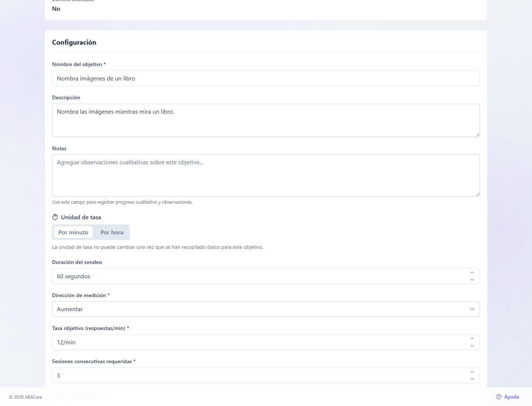Click the Ayuda help icon

click(499, 397)
